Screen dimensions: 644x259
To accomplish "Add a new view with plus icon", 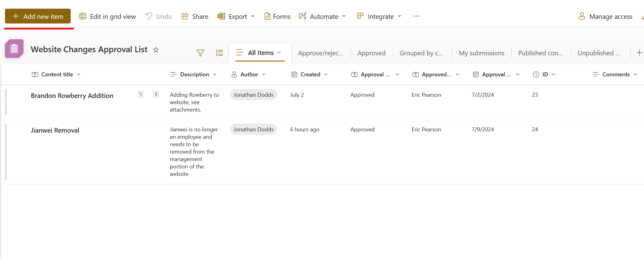I will (x=639, y=53).
